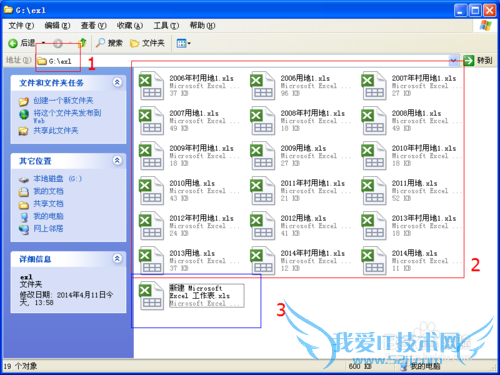Screen dimensions: 500x375
Task: Click 共享此文件夹 link
Action: (56, 131)
